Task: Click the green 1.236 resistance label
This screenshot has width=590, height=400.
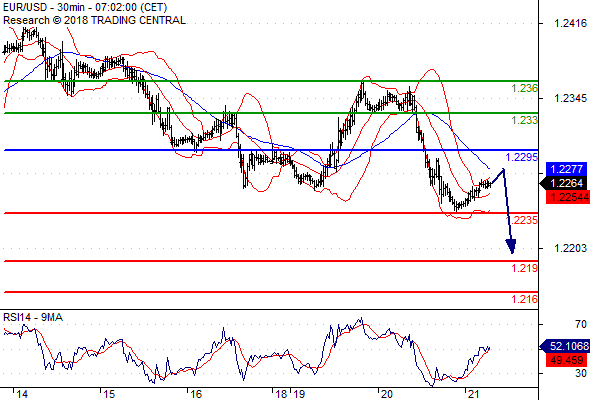Action: coord(524,88)
